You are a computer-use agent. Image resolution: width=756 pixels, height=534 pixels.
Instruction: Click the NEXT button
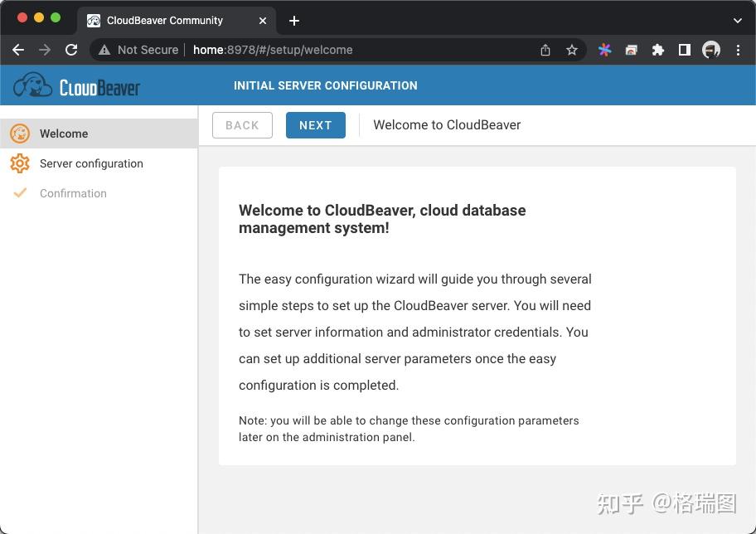[x=316, y=125]
